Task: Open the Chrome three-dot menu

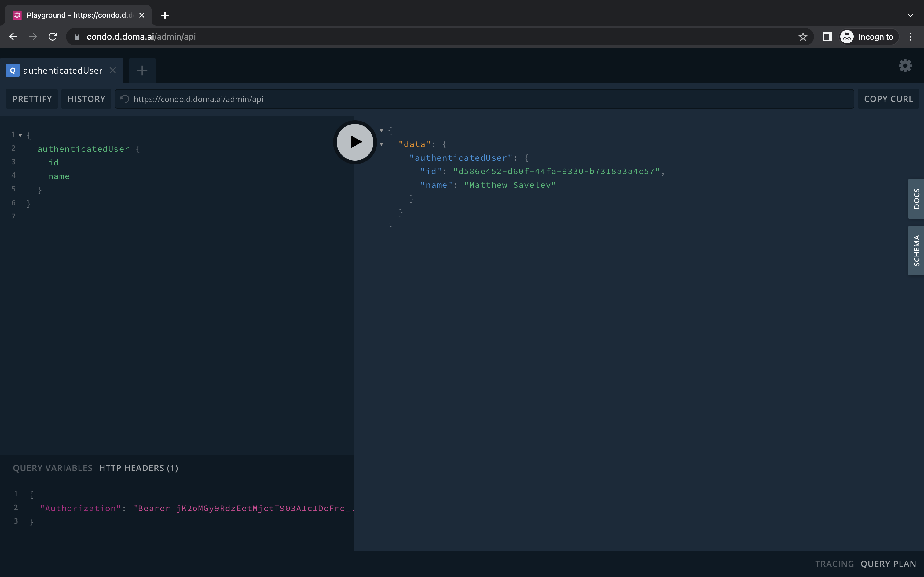Action: (910, 37)
